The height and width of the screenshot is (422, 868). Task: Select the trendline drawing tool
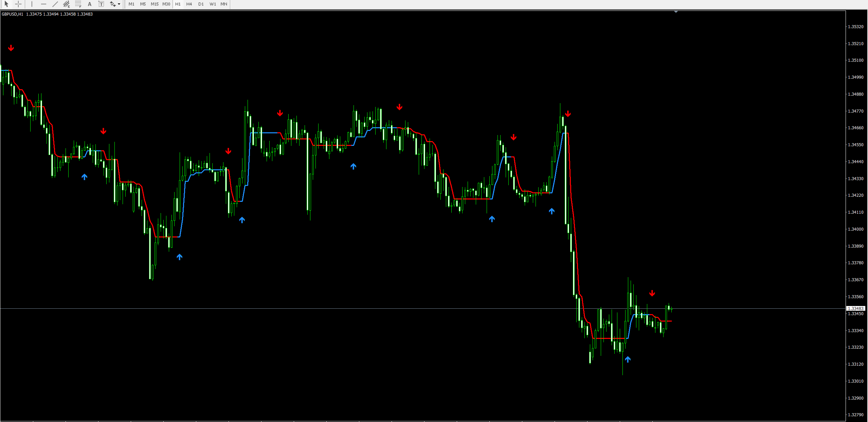click(55, 4)
